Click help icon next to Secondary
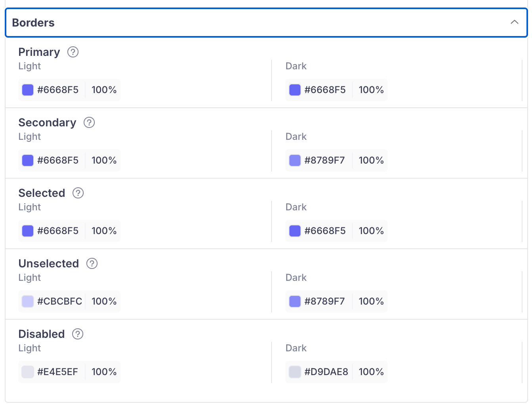532x404 pixels. coord(89,122)
